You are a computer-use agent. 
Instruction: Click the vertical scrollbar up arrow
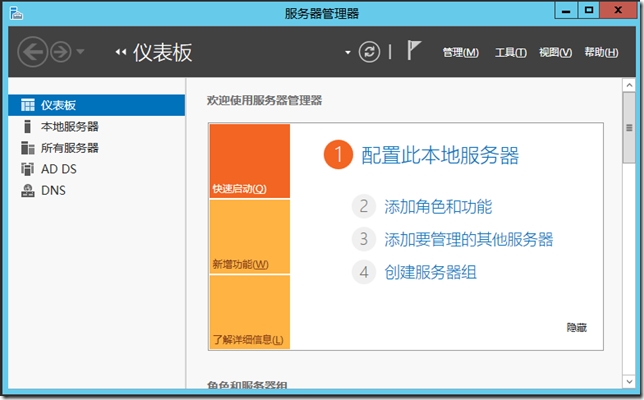tap(629, 85)
